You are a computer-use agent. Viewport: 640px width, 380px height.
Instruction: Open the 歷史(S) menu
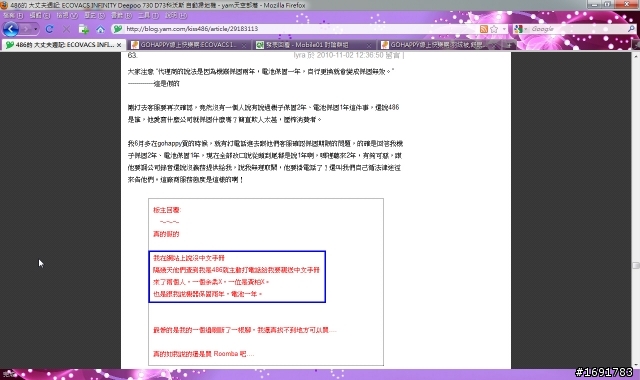click(94, 16)
